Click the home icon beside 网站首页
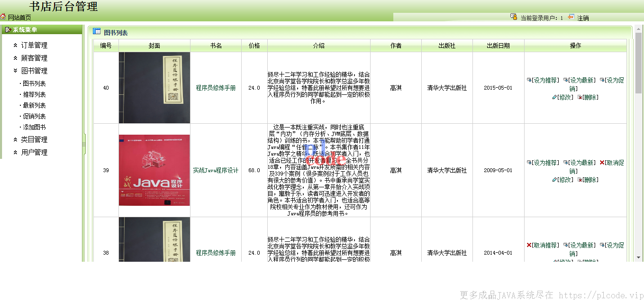Screen dimensions: 644x303 3,17
